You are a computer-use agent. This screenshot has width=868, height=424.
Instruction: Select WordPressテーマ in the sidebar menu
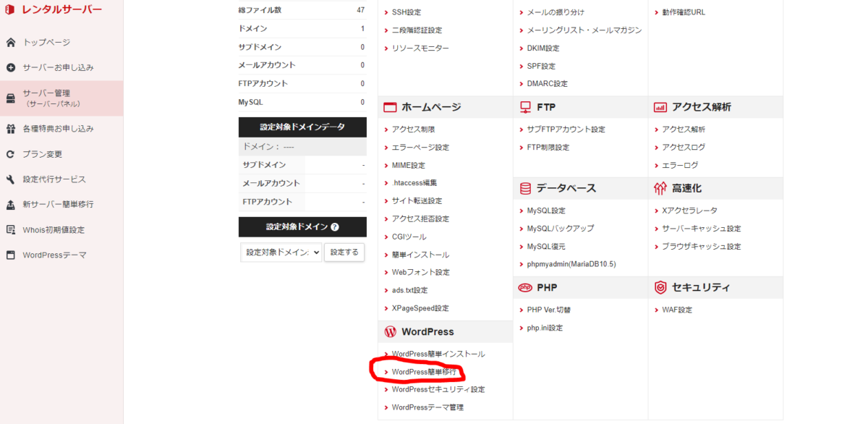coord(54,255)
